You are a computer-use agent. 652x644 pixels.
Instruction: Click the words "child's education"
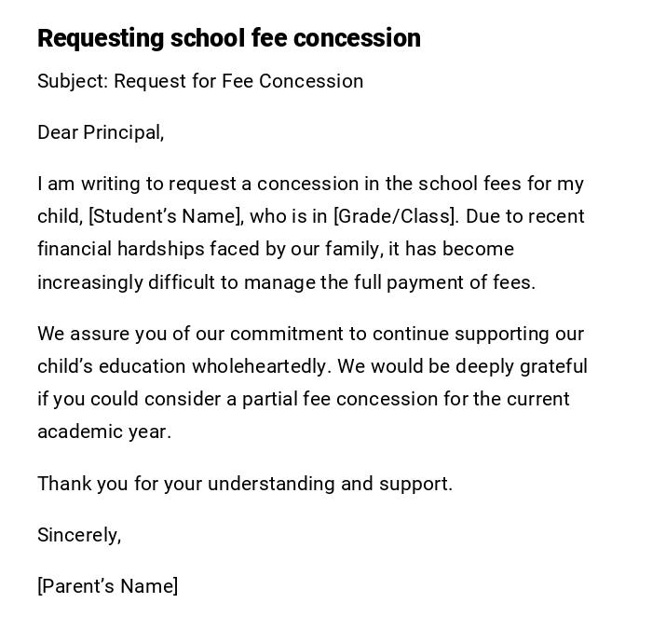[112, 366]
